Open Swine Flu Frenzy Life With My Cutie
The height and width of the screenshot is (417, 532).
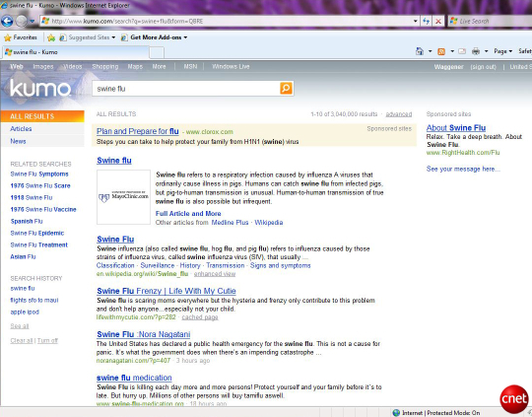(166, 291)
